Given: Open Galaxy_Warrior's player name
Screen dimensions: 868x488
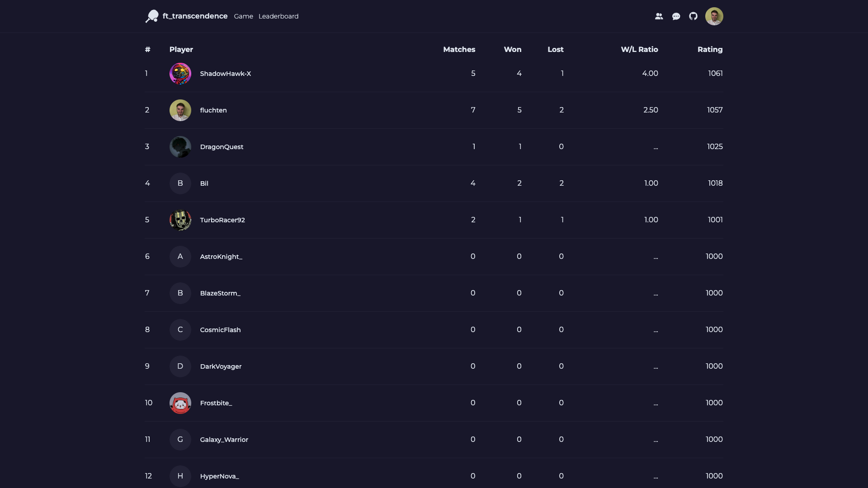Looking at the screenshot, I should click(224, 440).
